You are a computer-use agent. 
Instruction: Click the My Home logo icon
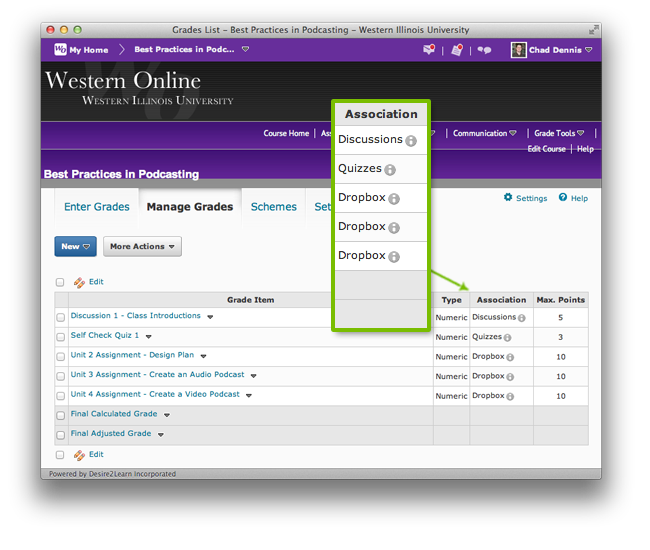pos(60,49)
